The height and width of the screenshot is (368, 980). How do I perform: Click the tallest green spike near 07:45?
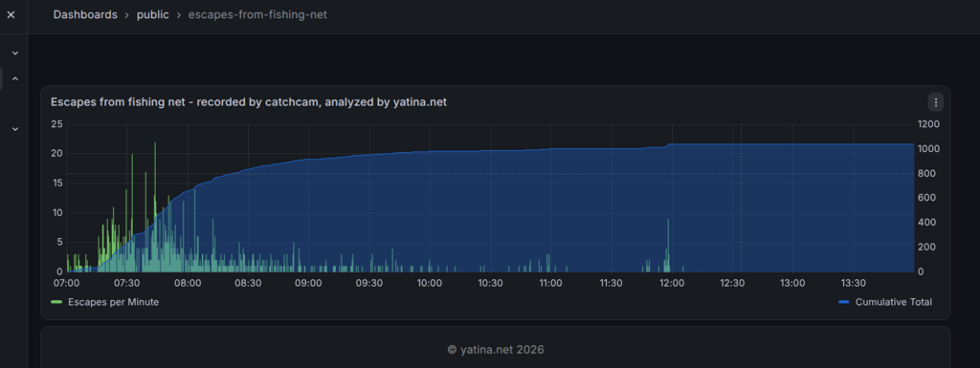coord(155,206)
